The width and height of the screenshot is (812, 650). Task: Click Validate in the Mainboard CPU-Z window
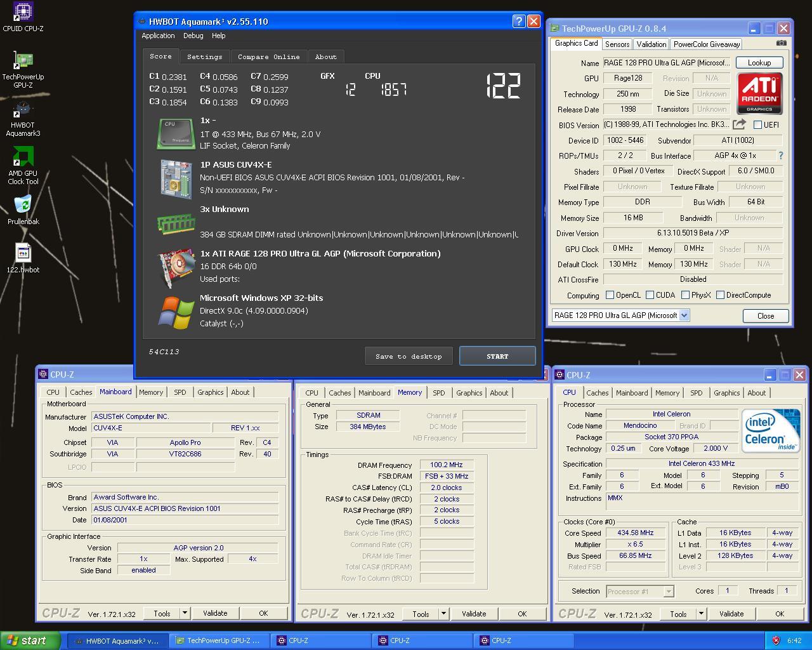[215, 613]
